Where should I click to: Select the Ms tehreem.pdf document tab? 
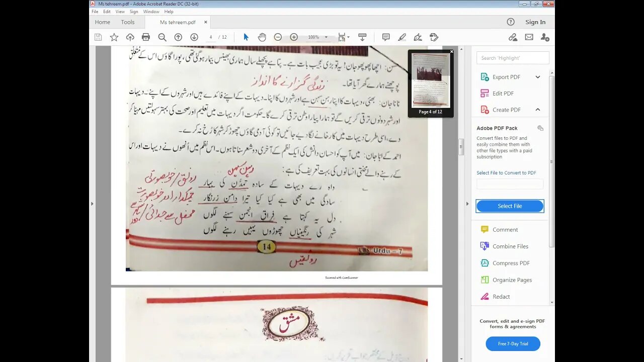coord(178,22)
